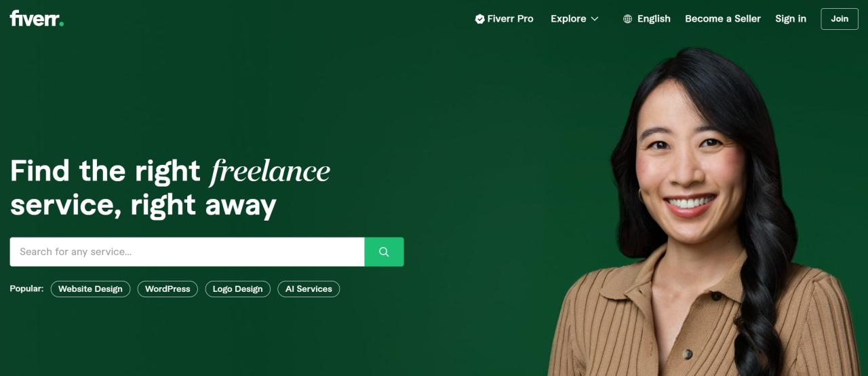Click the Fiverr logo
The height and width of the screenshot is (376, 868).
click(x=37, y=18)
